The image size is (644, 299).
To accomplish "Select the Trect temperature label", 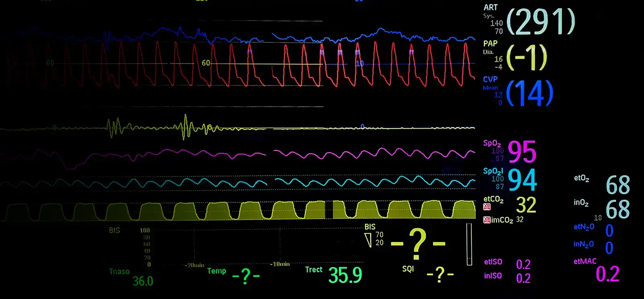I will point(314,270).
